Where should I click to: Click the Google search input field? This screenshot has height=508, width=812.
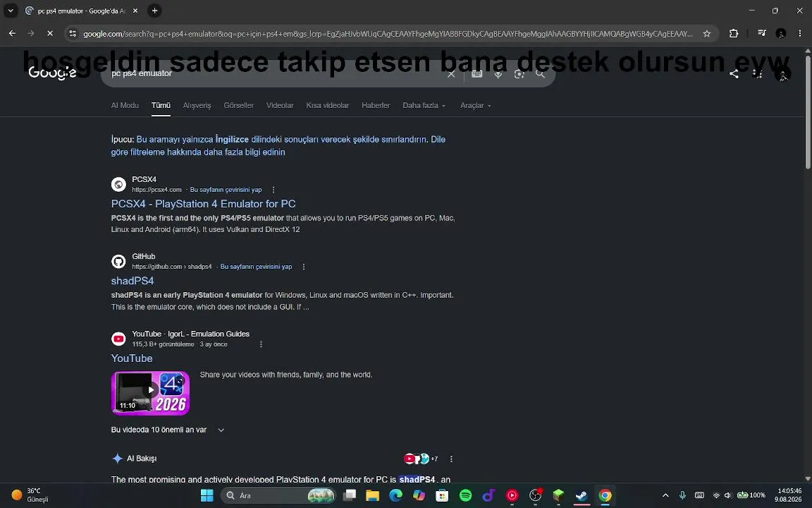point(274,74)
